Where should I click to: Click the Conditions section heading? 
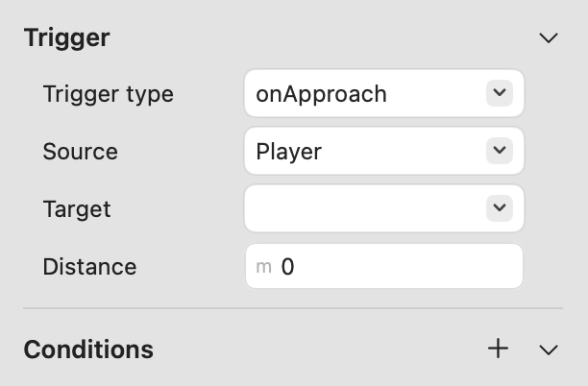[88, 350]
